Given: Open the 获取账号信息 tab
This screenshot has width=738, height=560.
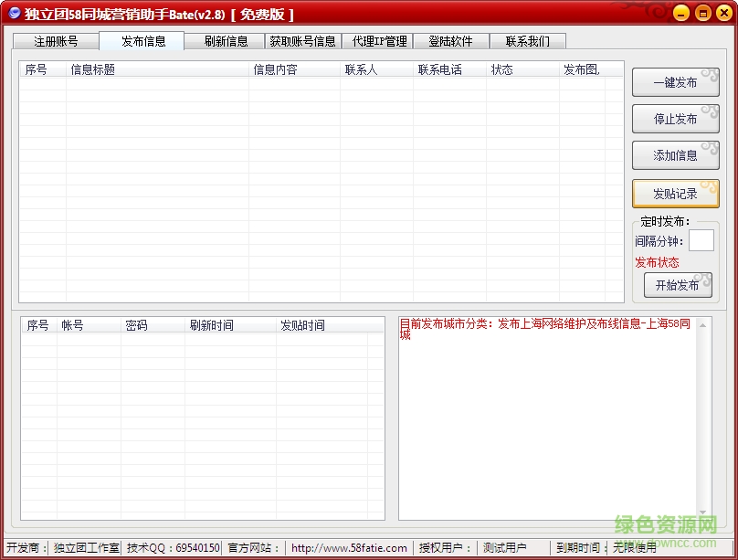Looking at the screenshot, I should click(303, 40).
